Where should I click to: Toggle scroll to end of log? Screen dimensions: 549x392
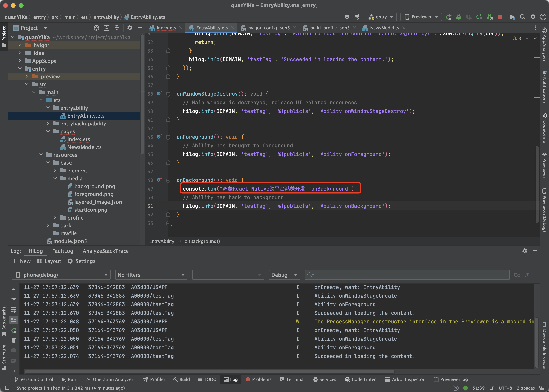tap(14, 320)
